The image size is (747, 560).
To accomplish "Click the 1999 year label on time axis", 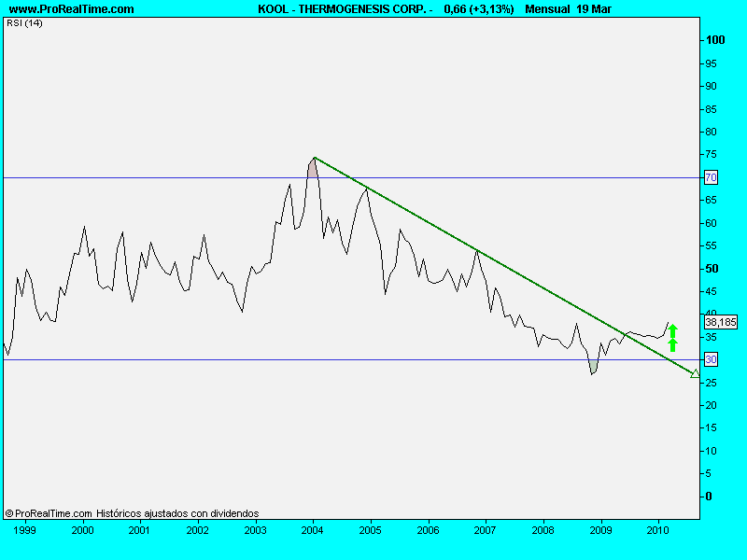I will coord(24,530).
